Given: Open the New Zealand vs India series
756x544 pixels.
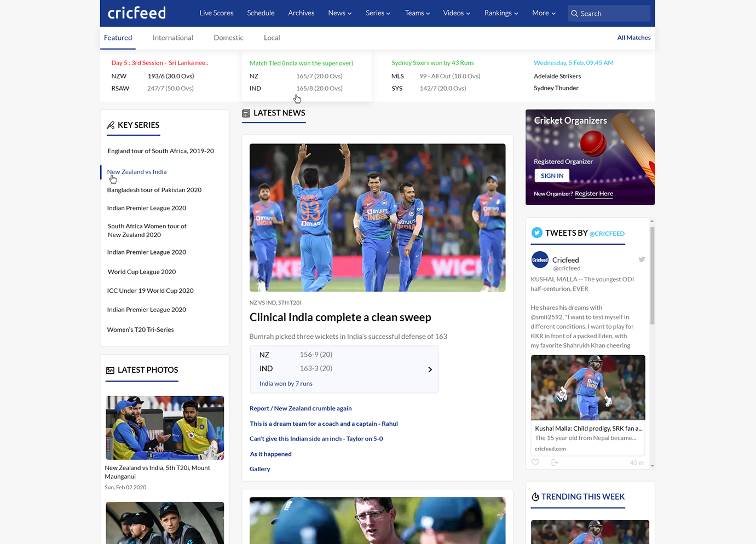Looking at the screenshot, I should tap(137, 172).
